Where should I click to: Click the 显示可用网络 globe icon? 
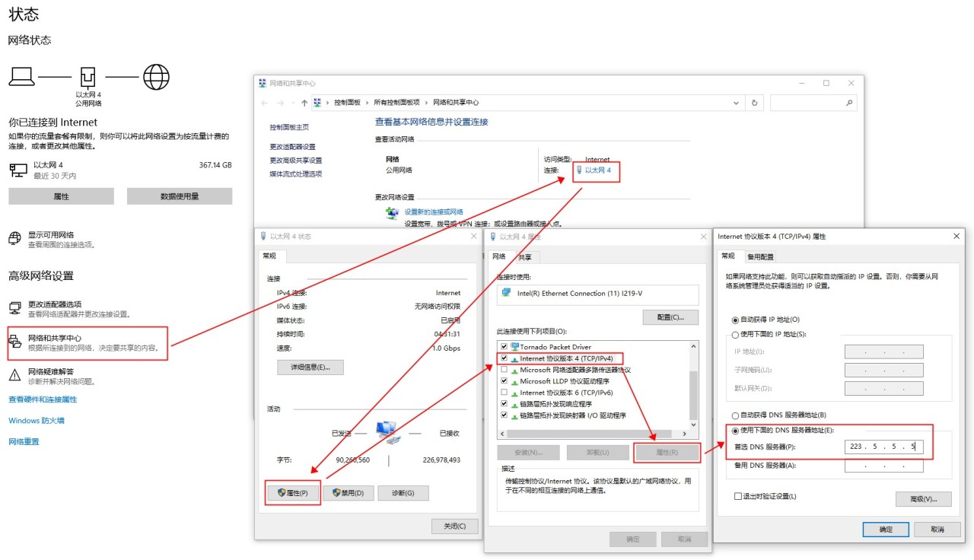(15, 239)
